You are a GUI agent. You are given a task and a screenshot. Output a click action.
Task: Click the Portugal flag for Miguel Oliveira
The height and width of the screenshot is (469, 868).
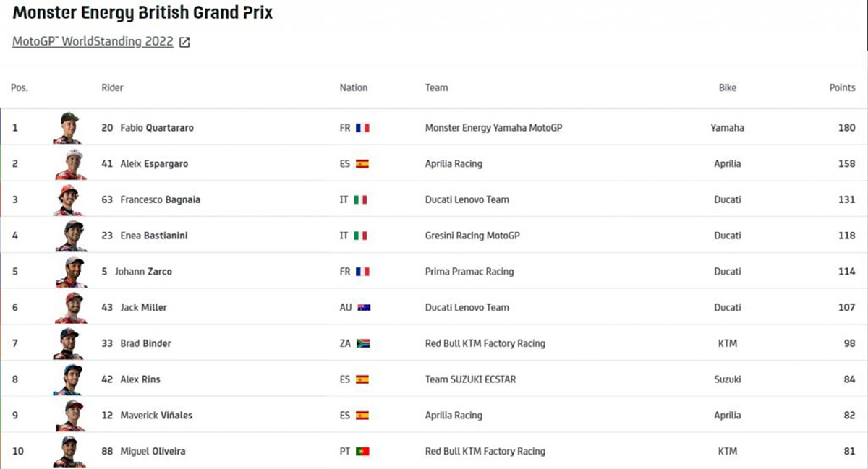(362, 452)
